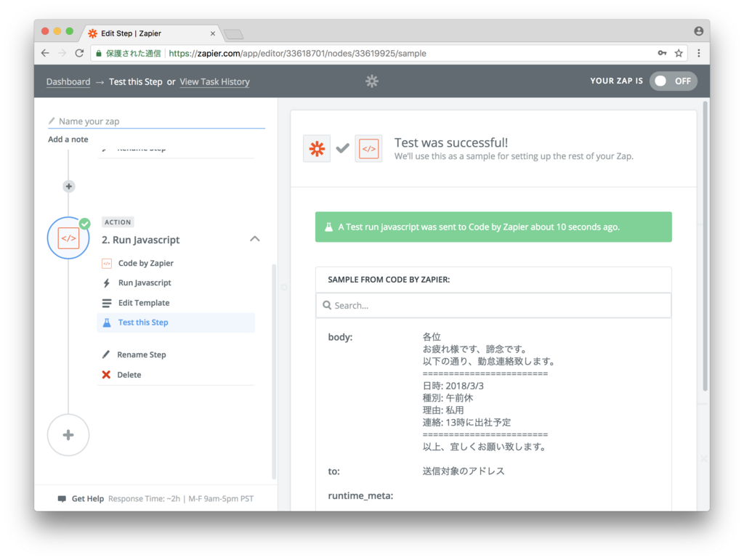This screenshot has height=560, width=744.
Task: Open Run Javascript menu item
Action: tap(145, 283)
